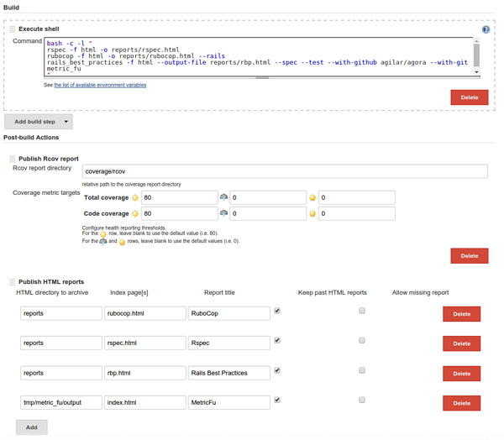Open the Add build step dropdown

(x=34, y=122)
